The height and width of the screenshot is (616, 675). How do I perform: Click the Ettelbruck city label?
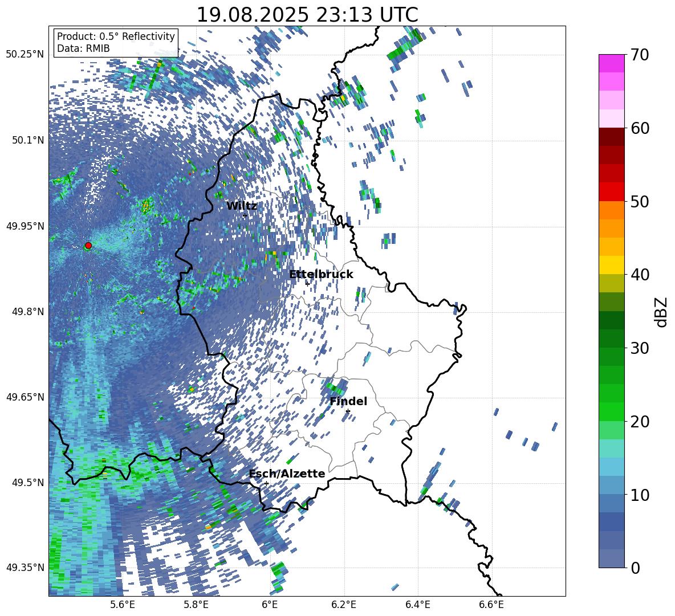coord(321,275)
